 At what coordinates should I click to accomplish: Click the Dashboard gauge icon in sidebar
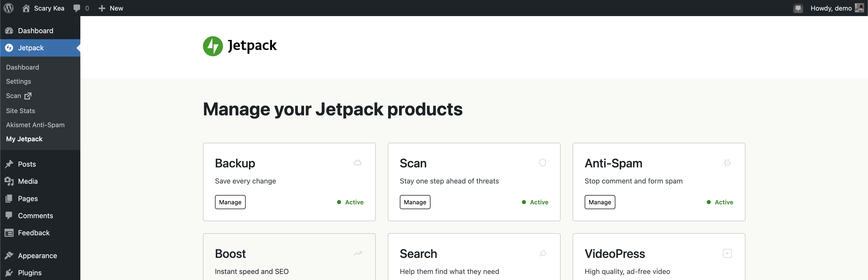[9, 31]
